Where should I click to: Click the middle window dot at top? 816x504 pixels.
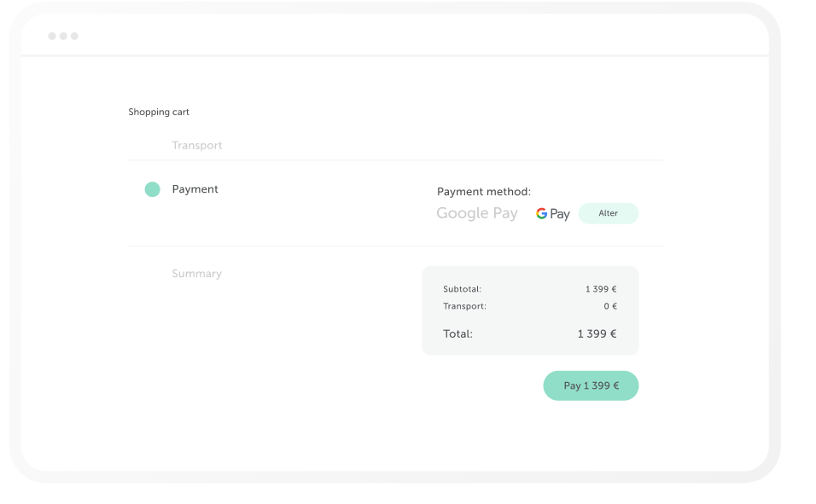tap(64, 36)
